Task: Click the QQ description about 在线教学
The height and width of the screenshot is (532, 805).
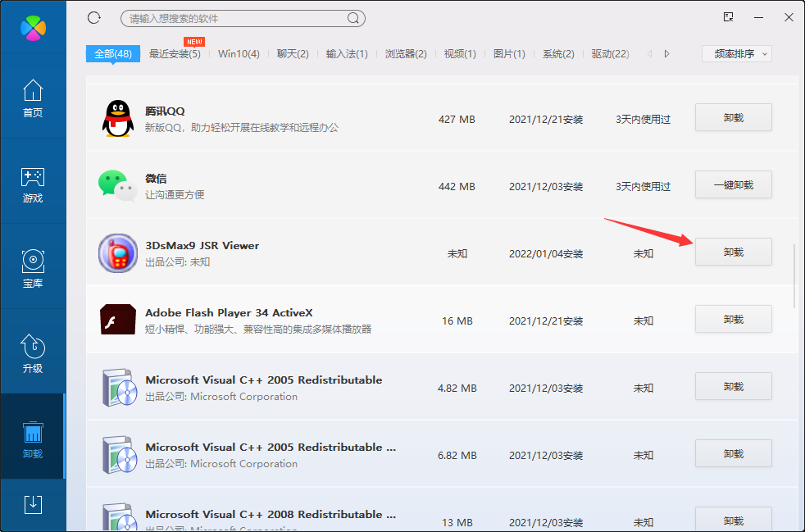Action: (x=242, y=127)
